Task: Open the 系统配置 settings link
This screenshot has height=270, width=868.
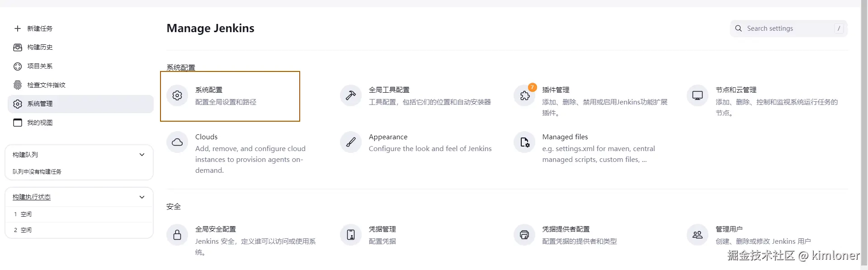Action: (209, 90)
